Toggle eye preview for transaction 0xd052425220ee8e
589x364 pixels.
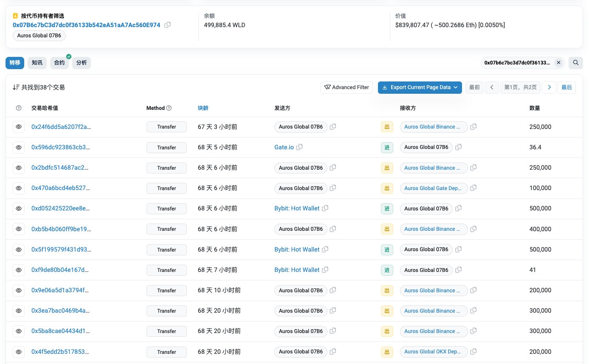point(19,209)
